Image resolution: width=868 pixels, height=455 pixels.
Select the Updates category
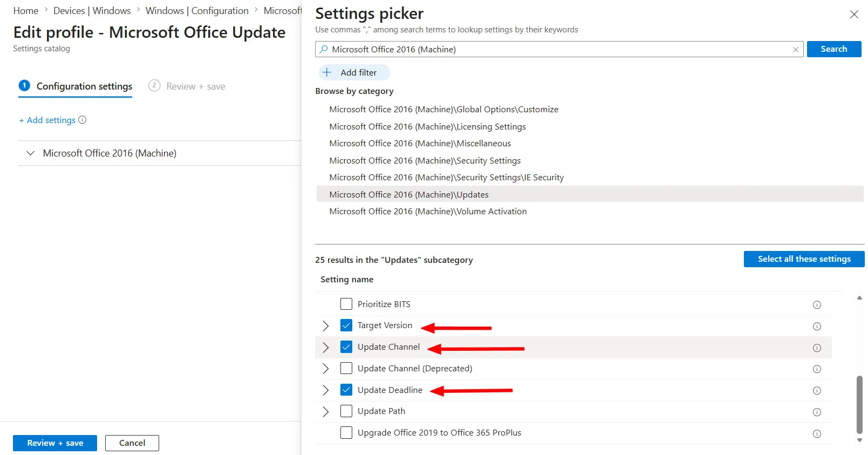[x=590, y=194]
